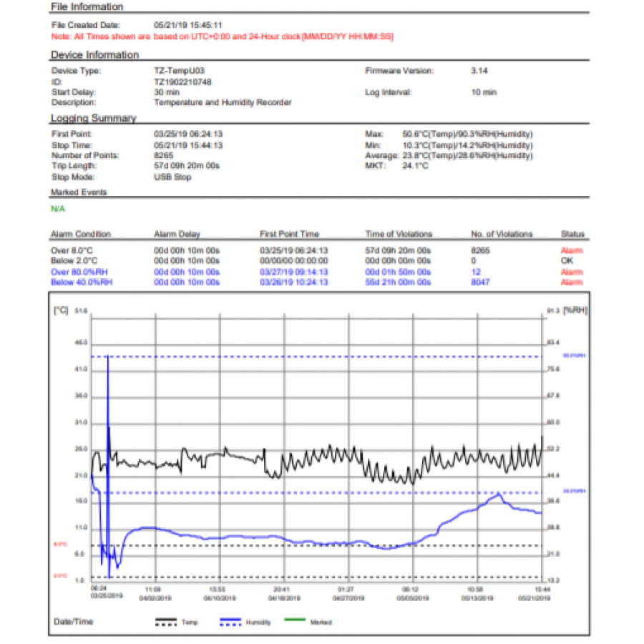The image size is (644, 644).
Task: Click the OK status for Below 2.0°C
Action: coord(565,261)
